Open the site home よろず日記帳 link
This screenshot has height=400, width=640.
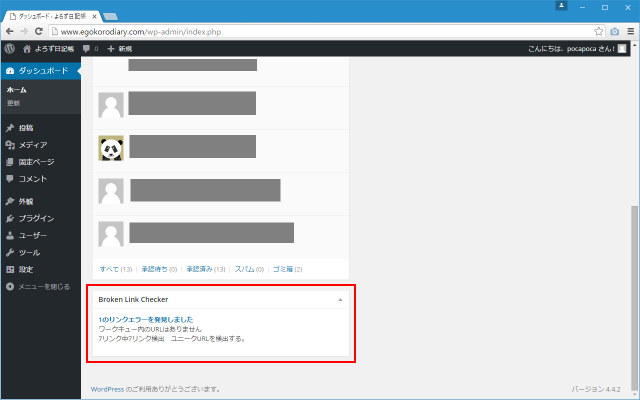(x=49, y=48)
